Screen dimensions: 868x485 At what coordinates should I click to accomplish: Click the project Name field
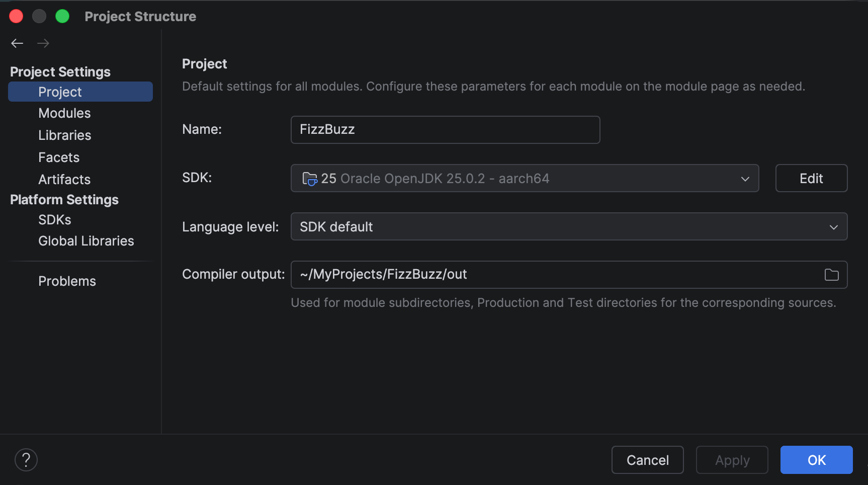(445, 130)
